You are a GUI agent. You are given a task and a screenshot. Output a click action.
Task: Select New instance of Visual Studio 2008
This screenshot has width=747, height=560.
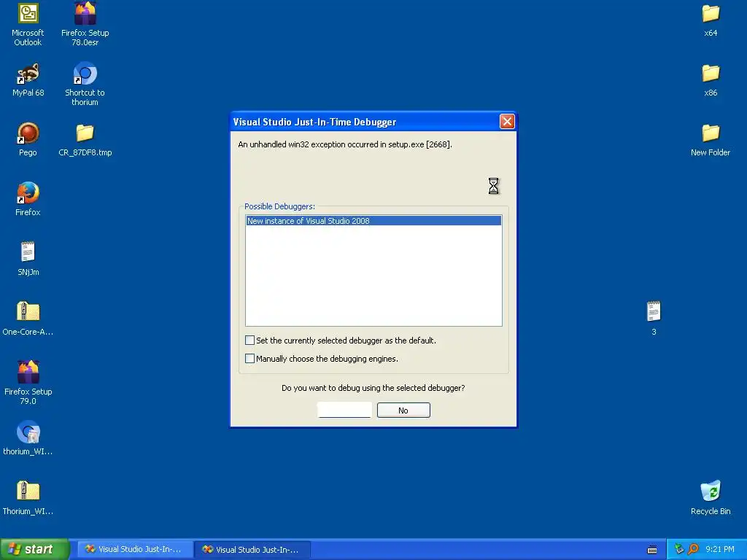point(373,221)
